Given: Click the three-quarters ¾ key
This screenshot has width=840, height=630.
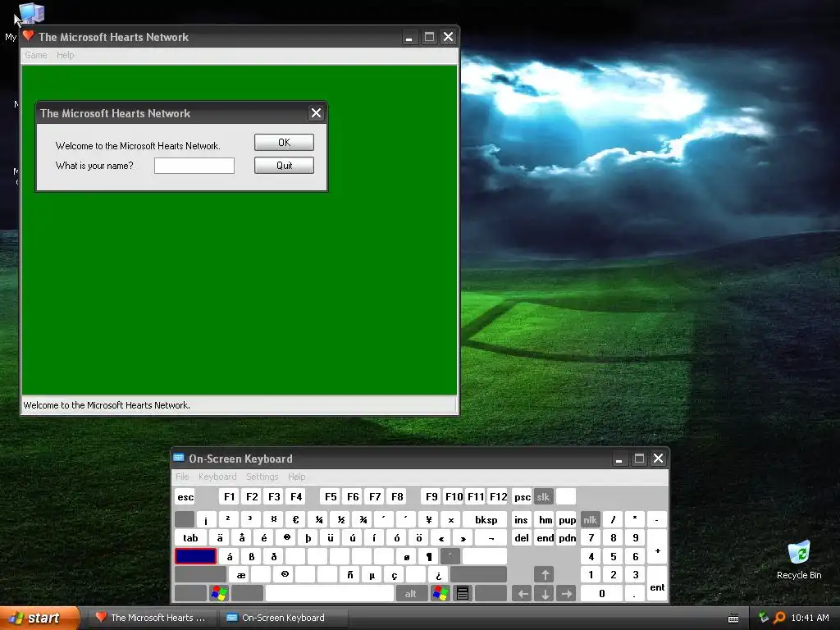Looking at the screenshot, I should 363,519.
